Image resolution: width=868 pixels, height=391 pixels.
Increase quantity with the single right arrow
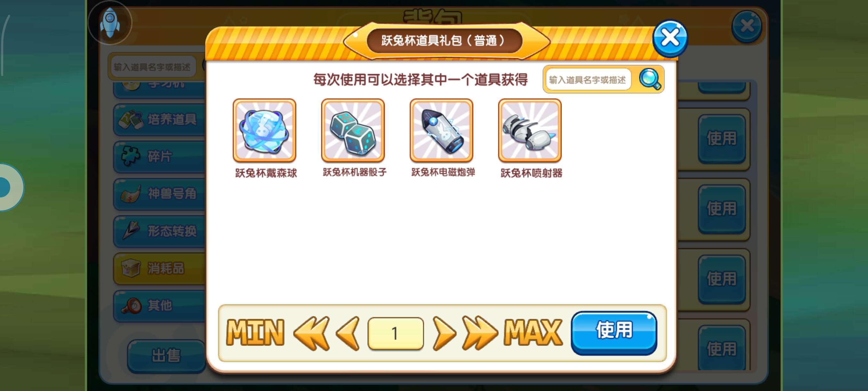pos(444,333)
